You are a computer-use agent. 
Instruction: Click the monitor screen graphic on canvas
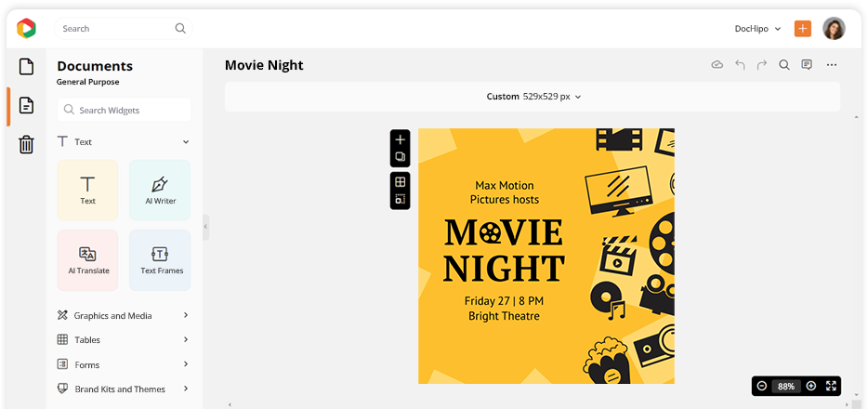(x=617, y=191)
